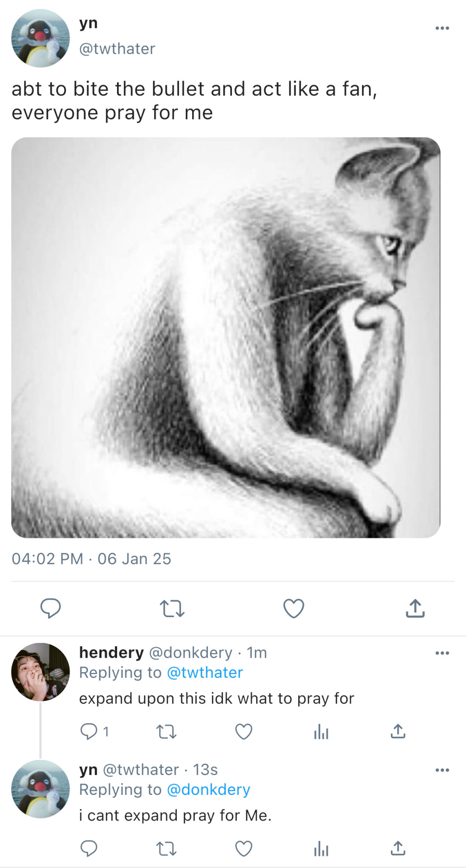Open yn's penguin avatar on main tweet
The image size is (466, 868).
[41, 38]
